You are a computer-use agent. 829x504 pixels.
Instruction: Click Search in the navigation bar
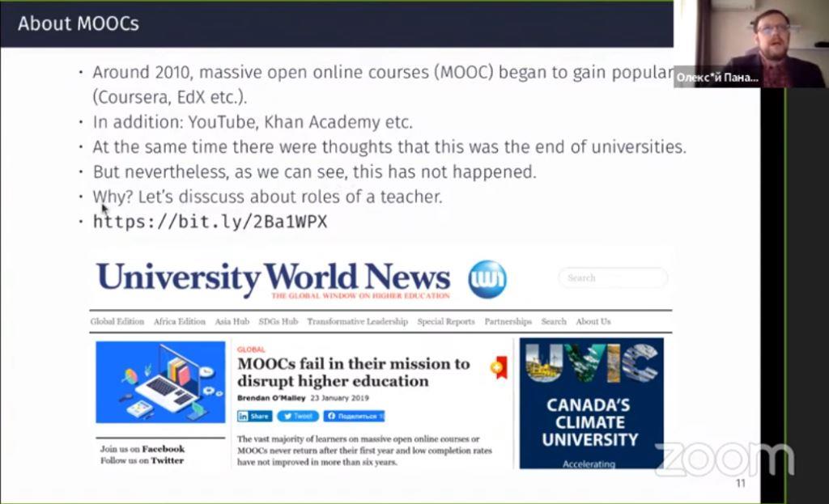click(x=554, y=321)
